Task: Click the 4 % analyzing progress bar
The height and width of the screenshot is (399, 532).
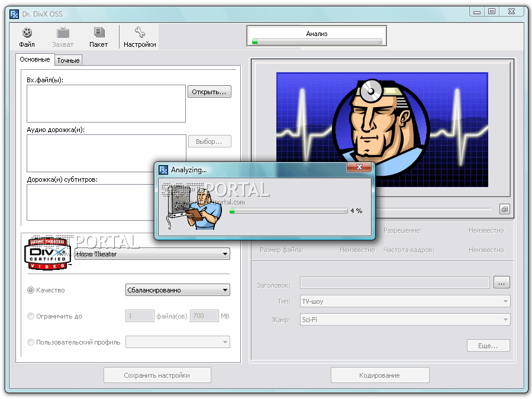Action: [289, 211]
